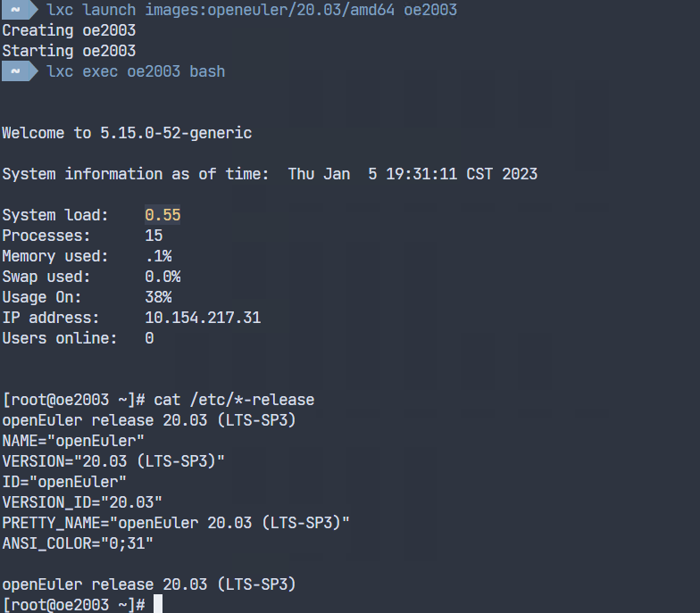Click the Memory used value .1%
700x613 pixels.
point(158,256)
